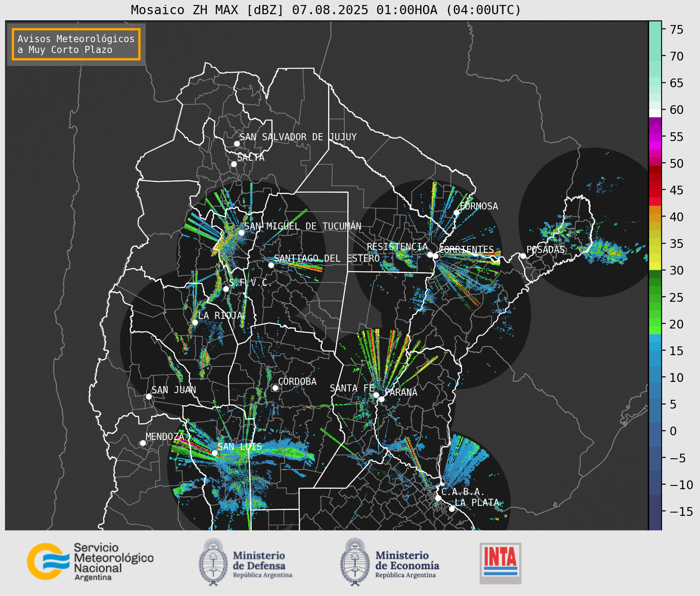Click the 0 dBZ label on the color scale
This screenshot has height=596, width=700.
click(x=673, y=431)
